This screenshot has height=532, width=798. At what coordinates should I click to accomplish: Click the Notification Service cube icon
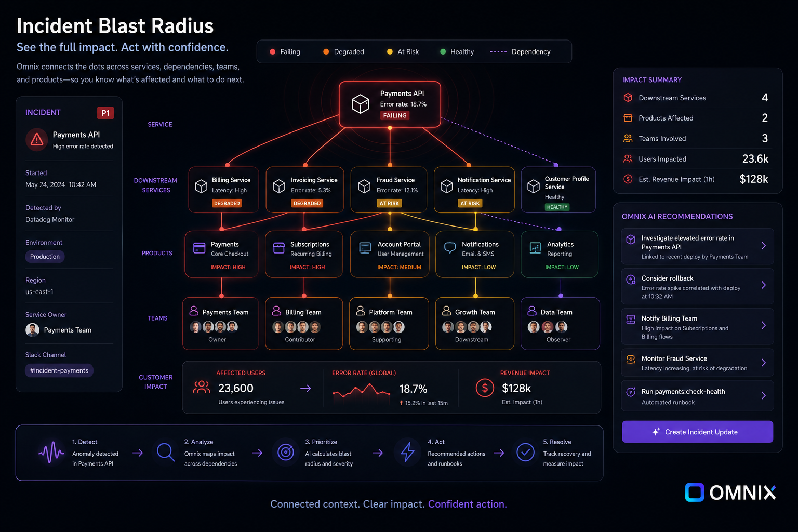coord(447,186)
